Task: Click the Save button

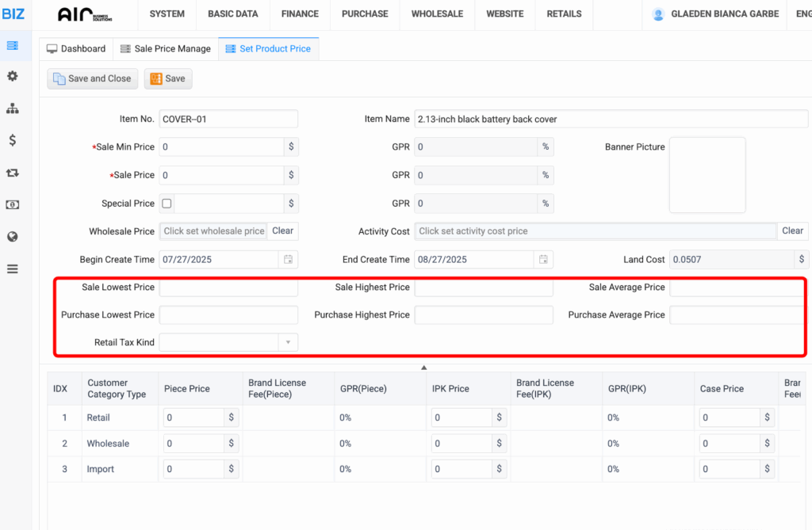Action: [167, 78]
